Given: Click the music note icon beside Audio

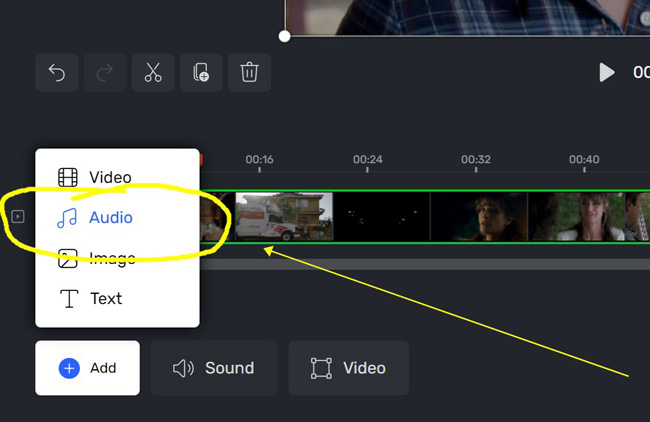Looking at the screenshot, I should 67,218.
